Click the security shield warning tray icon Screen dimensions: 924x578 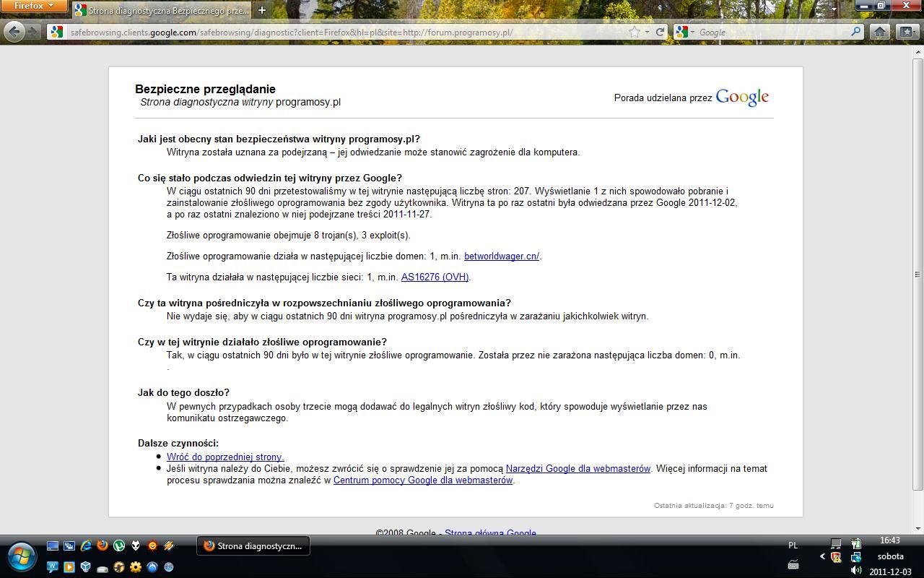pos(836,557)
